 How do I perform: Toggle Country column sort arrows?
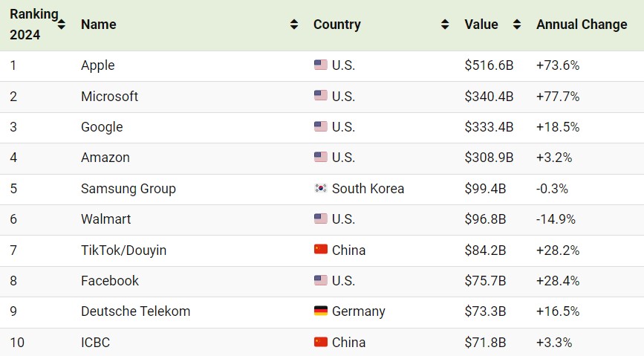click(445, 25)
